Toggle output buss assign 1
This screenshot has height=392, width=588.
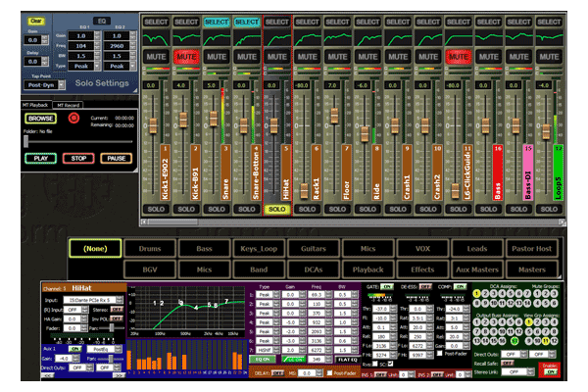pyautogui.click(x=476, y=322)
